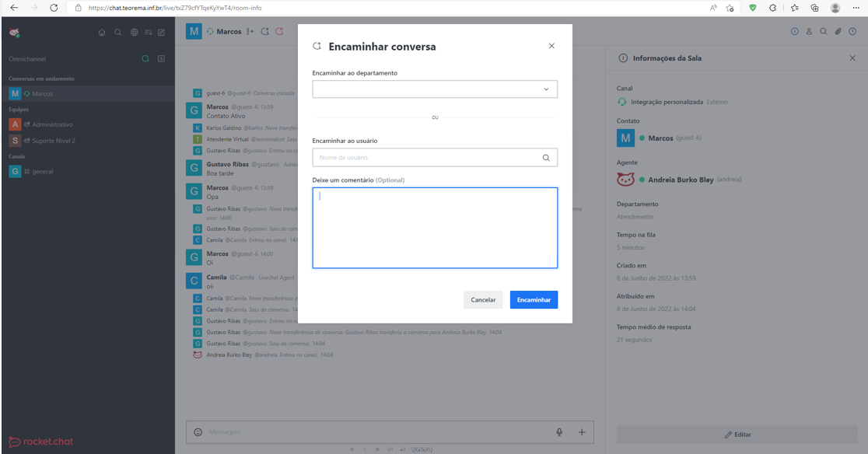Open the browser extensions puzzle icon
The height and width of the screenshot is (454, 868).
tap(772, 8)
